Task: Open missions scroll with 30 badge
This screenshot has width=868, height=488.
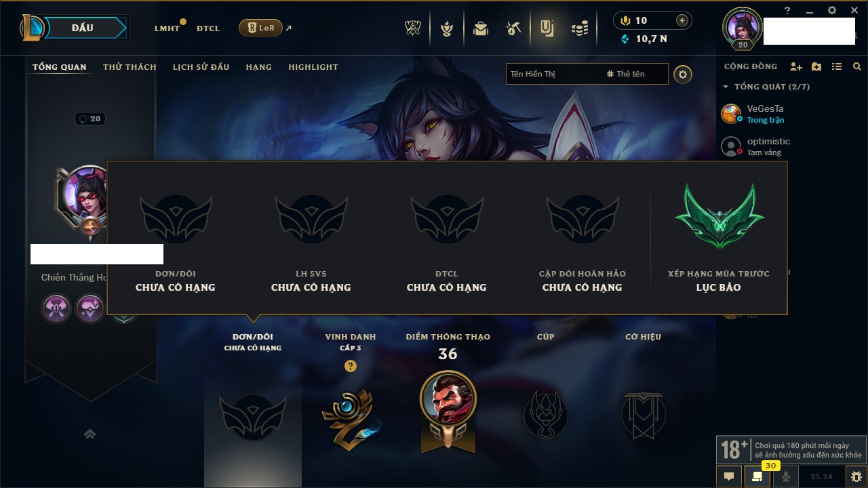Action: [757, 476]
